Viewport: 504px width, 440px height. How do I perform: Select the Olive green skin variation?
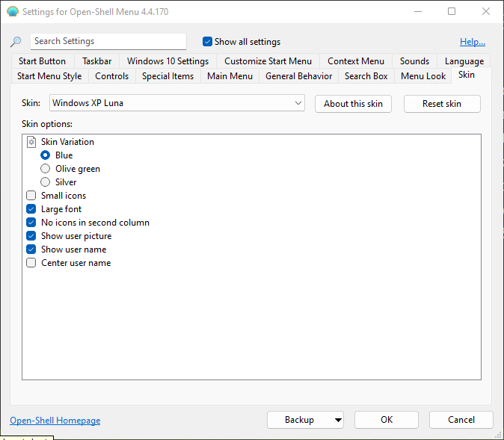[x=46, y=169]
